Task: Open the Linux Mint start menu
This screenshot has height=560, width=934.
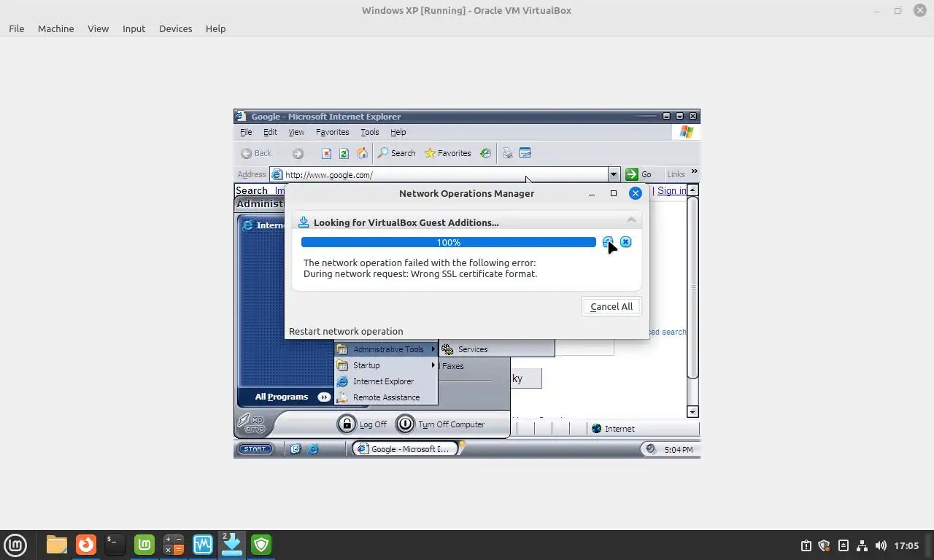Action: coord(15,545)
